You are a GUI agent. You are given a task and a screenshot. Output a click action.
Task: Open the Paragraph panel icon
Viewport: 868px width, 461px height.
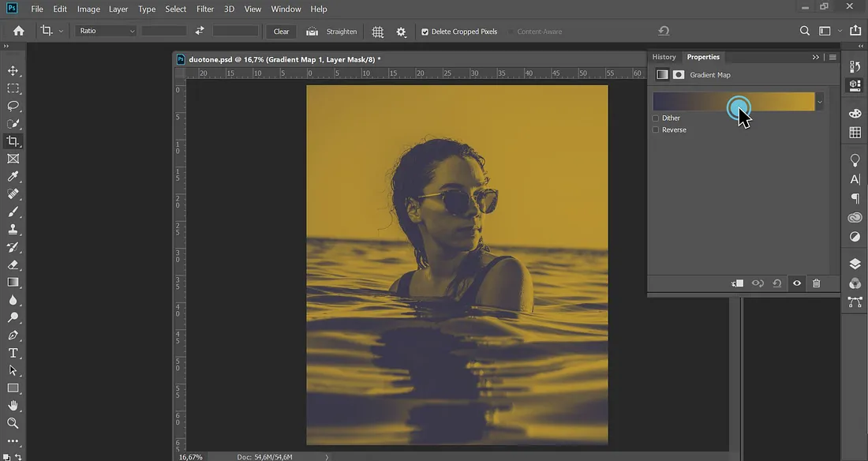tap(855, 198)
